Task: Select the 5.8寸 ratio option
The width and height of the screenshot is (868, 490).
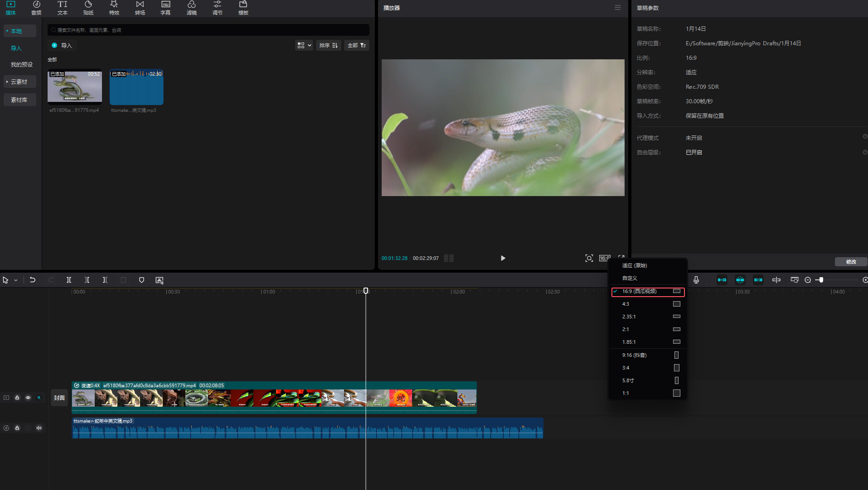Action: coord(648,380)
